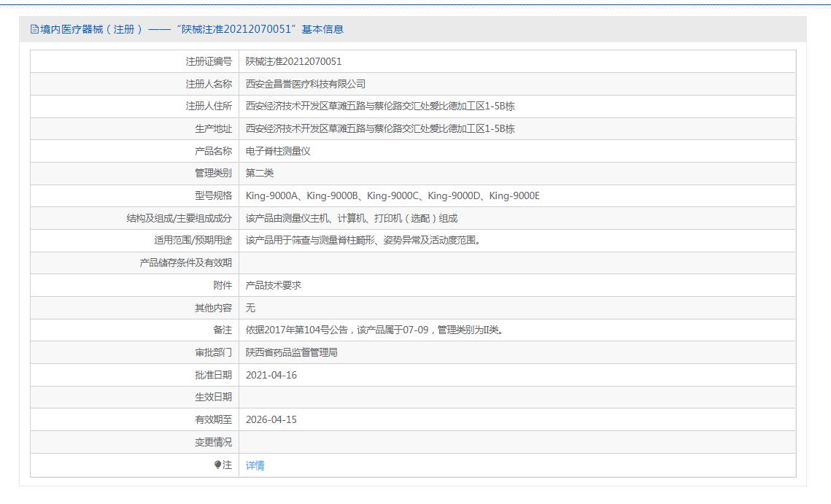Select registration number 陕械注准20212070051 in the table
Screen dimensions: 831x504
pos(293,61)
